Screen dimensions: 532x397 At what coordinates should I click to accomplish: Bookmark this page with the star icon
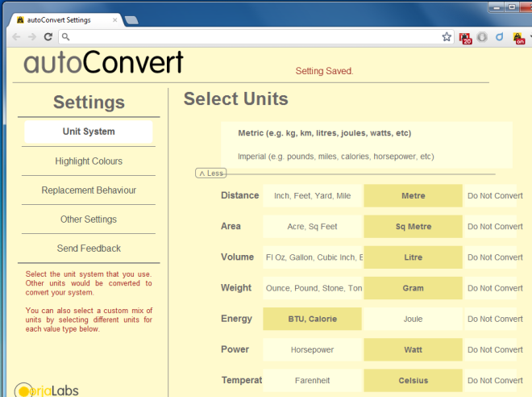coord(447,37)
